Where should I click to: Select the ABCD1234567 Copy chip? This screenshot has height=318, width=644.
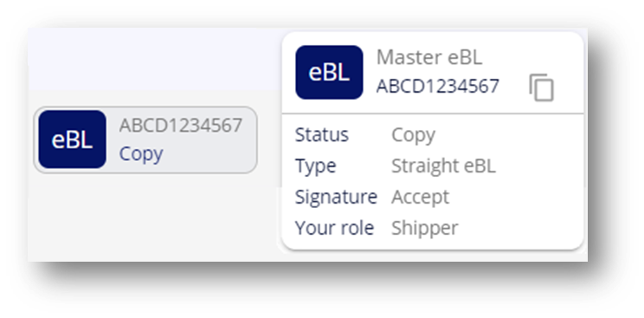[145, 140]
